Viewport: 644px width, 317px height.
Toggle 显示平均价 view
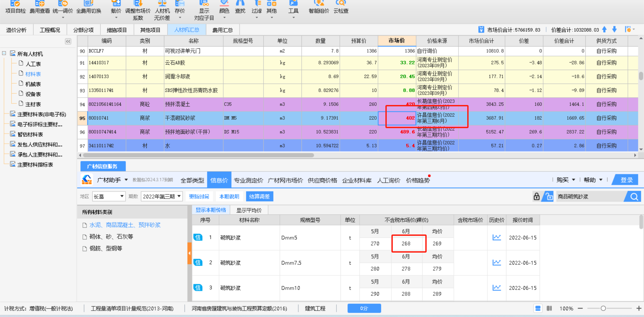pos(249,210)
